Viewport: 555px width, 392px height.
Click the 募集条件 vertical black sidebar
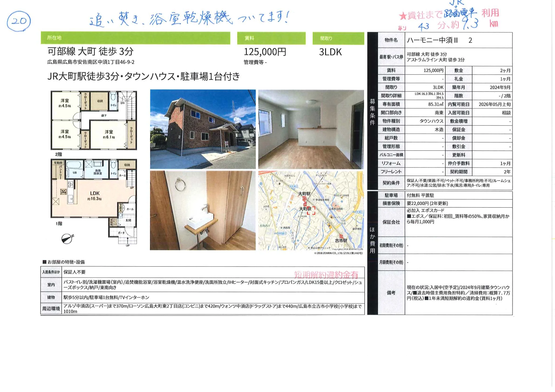click(372, 111)
